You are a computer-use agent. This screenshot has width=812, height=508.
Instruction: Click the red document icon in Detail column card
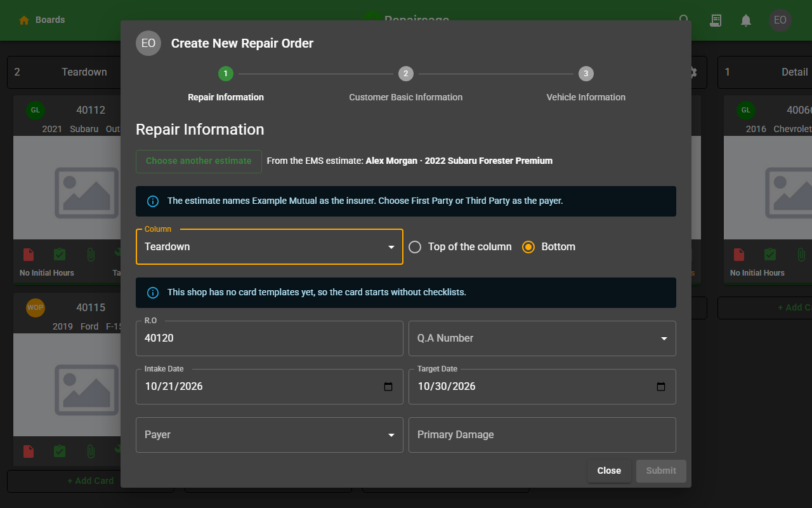point(739,255)
